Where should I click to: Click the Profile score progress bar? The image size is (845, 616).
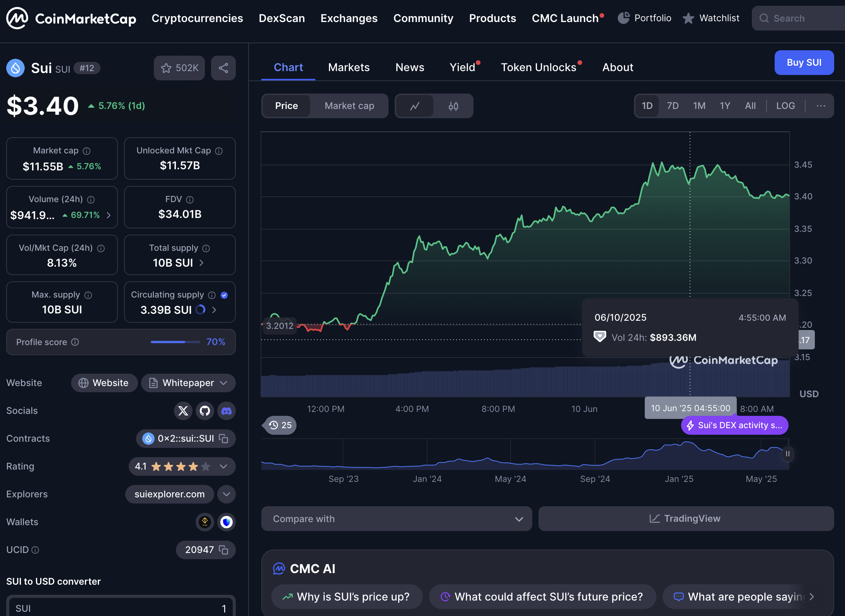[x=175, y=342]
